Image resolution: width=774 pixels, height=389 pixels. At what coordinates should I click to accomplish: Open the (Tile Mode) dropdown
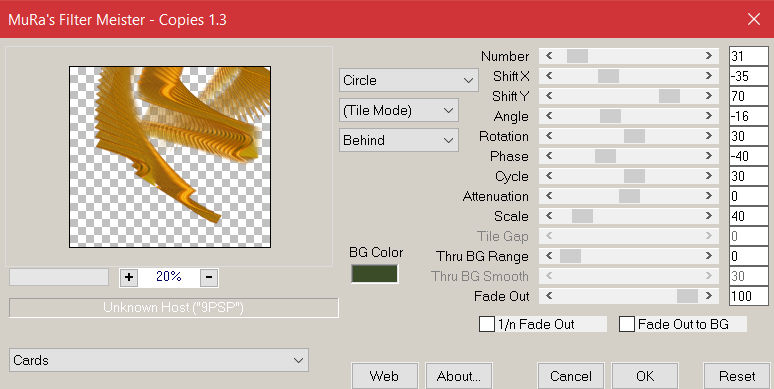[x=399, y=111]
